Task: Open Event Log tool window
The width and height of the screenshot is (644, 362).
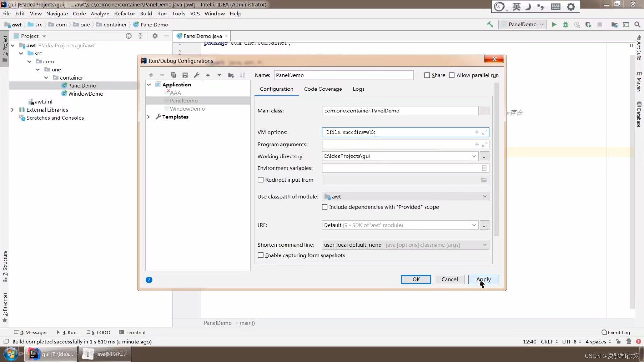Action: coord(616,332)
